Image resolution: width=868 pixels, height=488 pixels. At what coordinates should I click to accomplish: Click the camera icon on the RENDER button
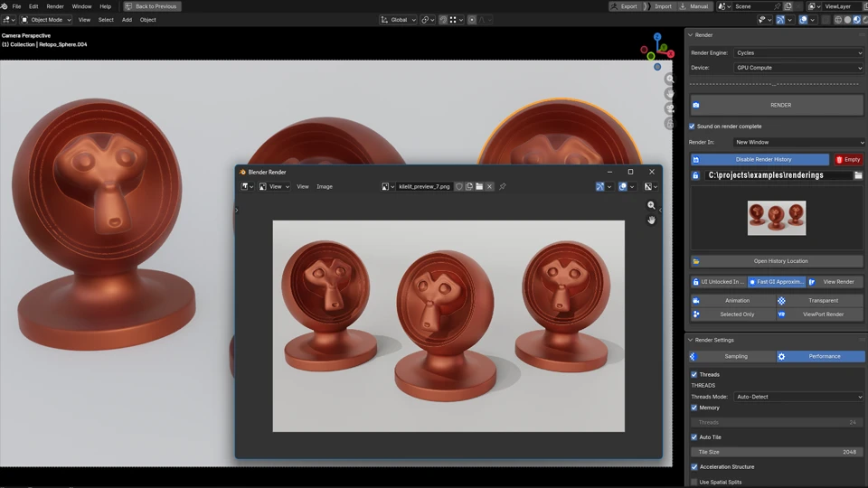[696, 105]
